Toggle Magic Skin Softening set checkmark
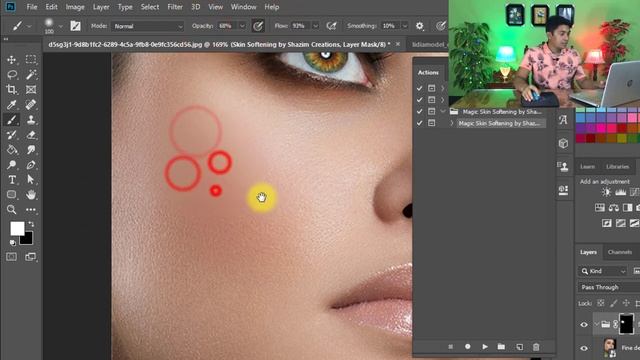 [x=419, y=111]
